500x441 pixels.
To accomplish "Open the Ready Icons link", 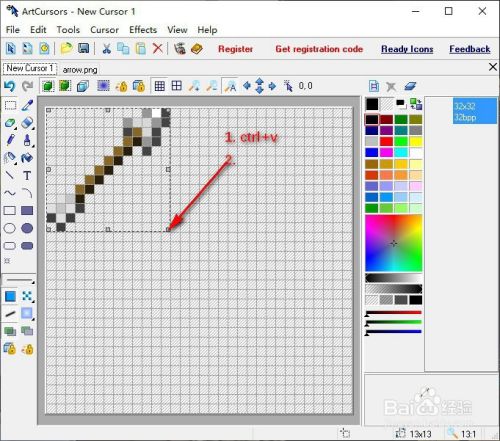I will pyautogui.click(x=407, y=49).
